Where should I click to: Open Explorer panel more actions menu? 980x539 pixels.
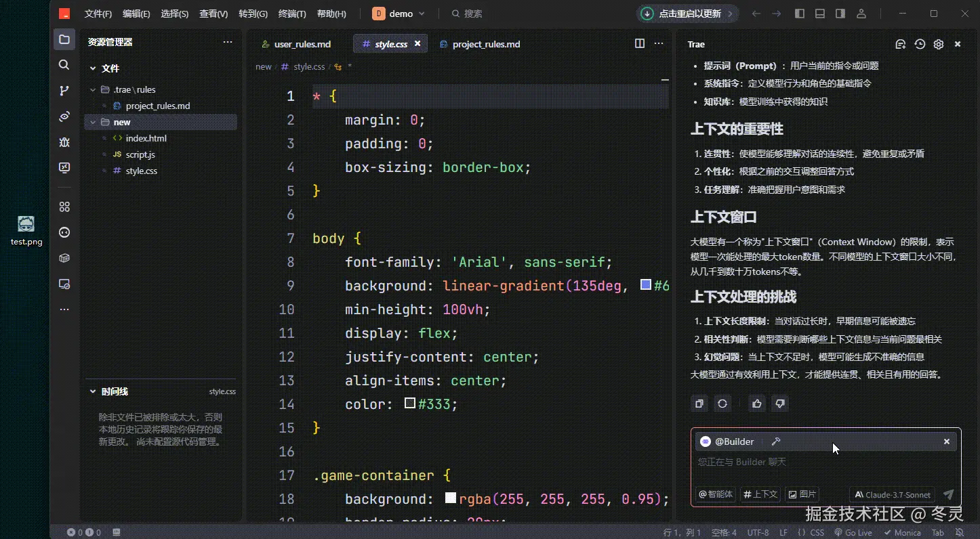228,42
